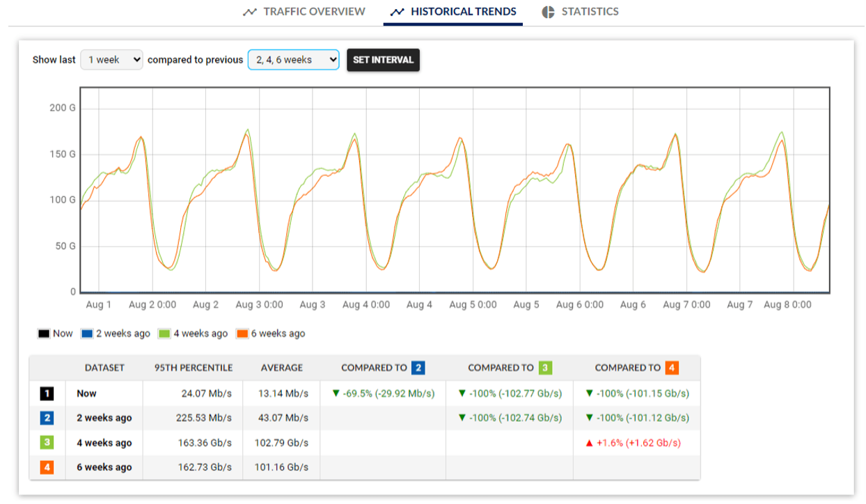This screenshot has width=866, height=504.
Task: Toggle the Now series in legend
Action: tap(56, 333)
